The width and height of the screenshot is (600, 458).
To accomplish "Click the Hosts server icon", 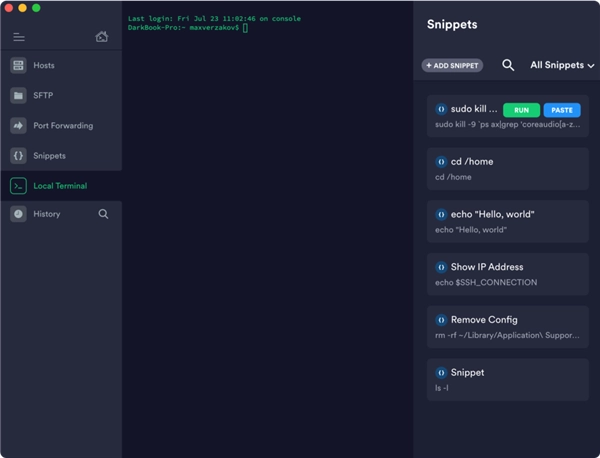I will (18, 66).
